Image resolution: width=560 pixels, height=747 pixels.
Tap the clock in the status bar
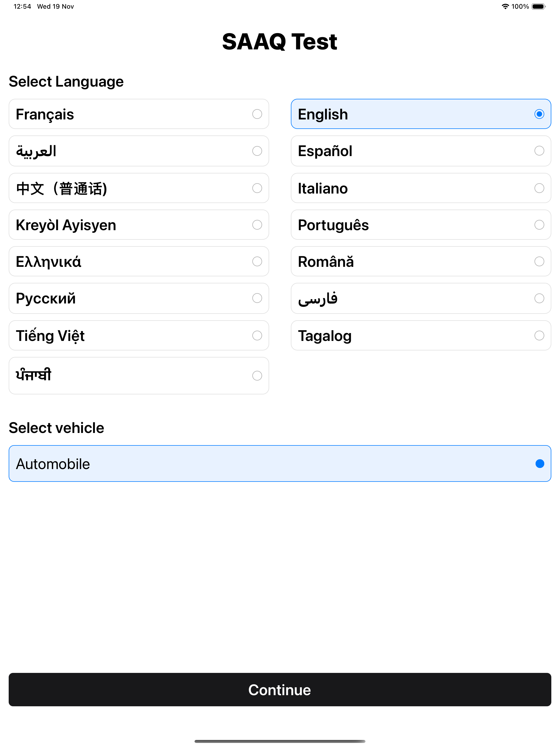pyautogui.click(x=22, y=6)
